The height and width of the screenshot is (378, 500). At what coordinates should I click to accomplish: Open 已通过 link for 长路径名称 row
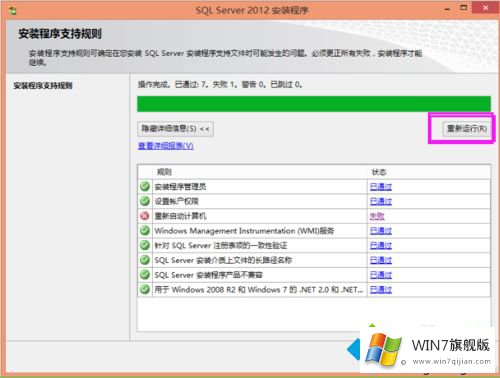click(381, 260)
